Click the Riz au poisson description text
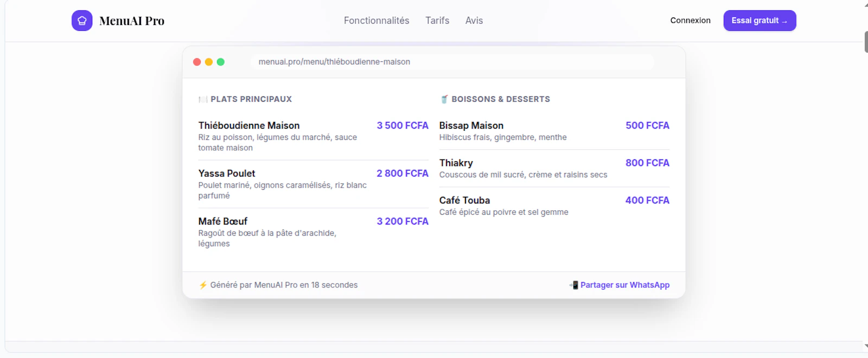 [x=278, y=143]
